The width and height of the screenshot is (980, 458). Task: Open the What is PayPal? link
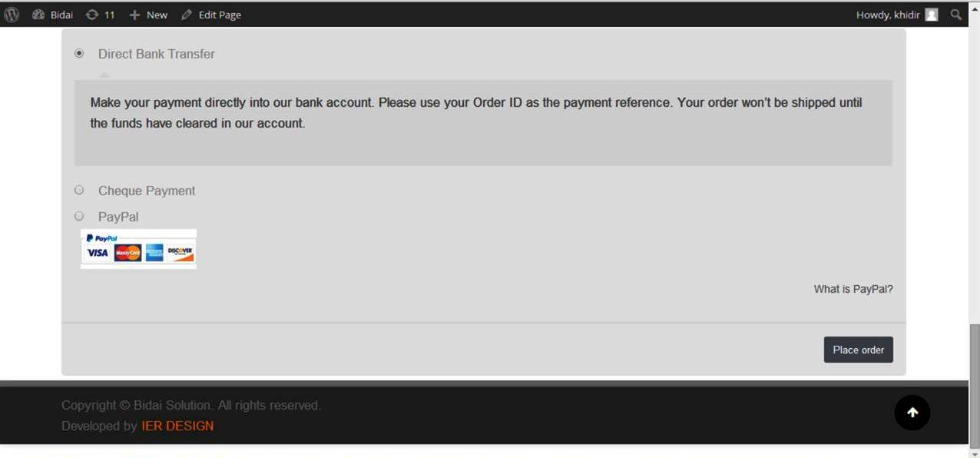tap(853, 290)
